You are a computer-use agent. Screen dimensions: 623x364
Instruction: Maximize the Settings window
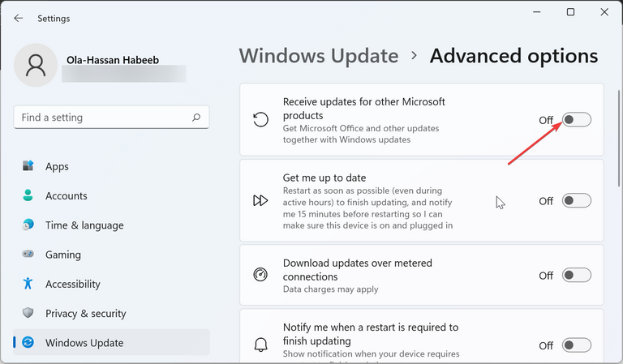pyautogui.click(x=570, y=12)
